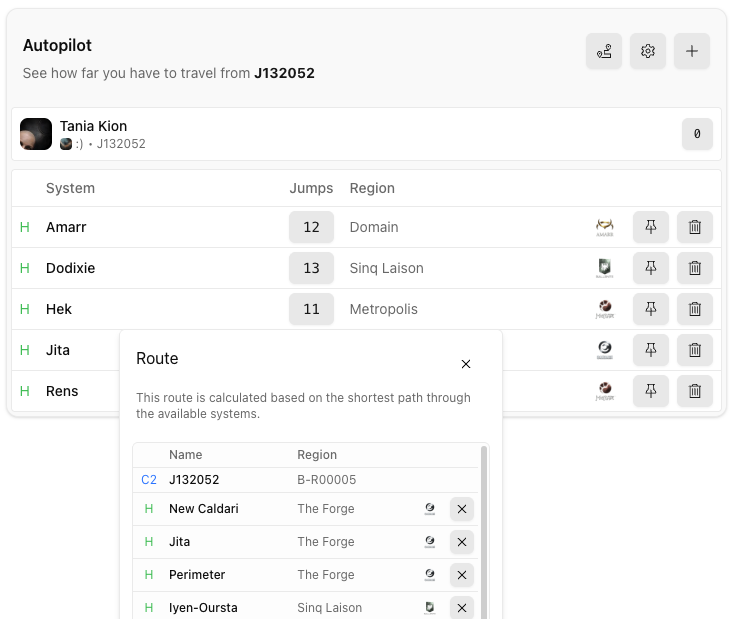The image size is (734, 619).
Task: Click the Domain region cell
Action: click(x=374, y=227)
